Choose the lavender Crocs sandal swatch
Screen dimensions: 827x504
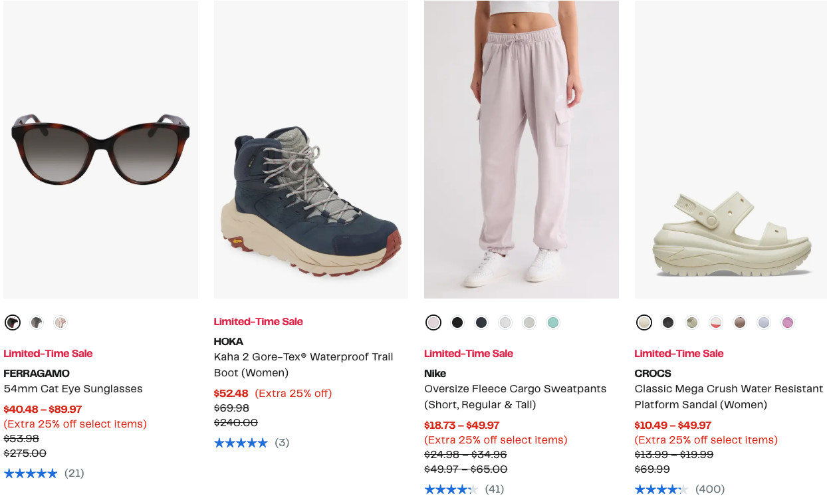point(764,322)
